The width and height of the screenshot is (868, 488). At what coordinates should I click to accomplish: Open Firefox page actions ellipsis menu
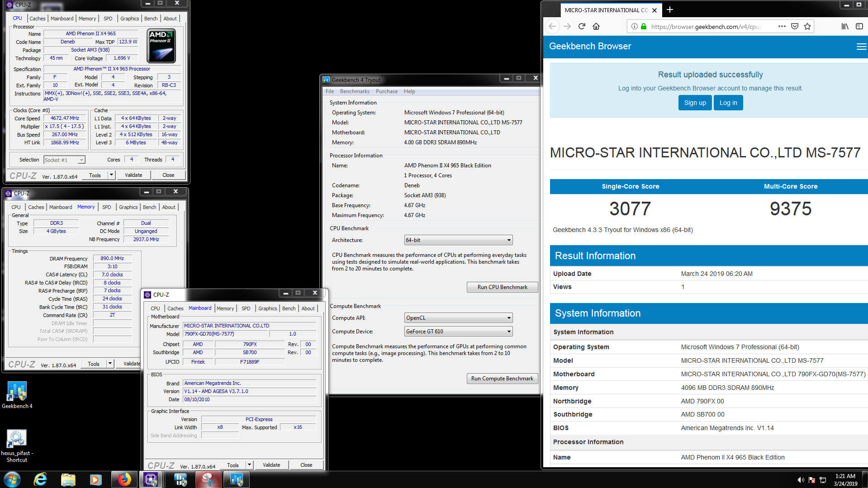pos(782,26)
